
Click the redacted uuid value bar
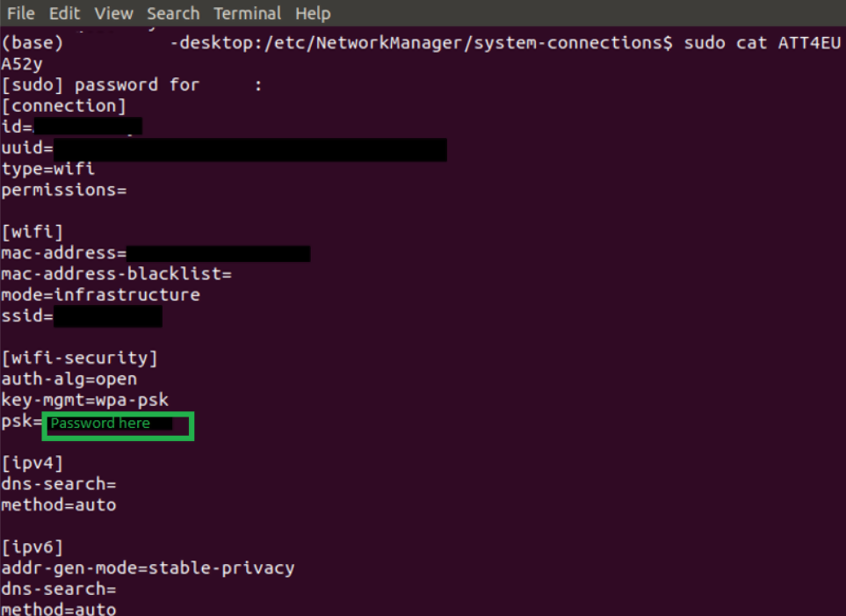click(x=250, y=149)
